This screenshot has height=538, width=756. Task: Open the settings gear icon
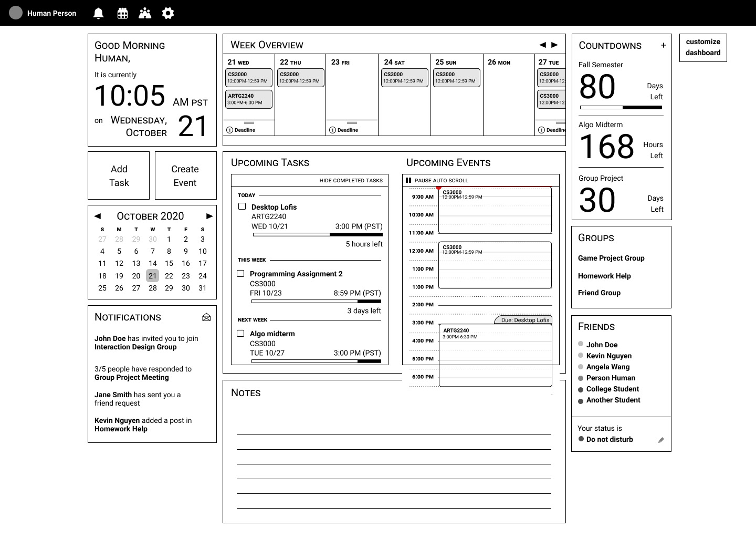(168, 13)
